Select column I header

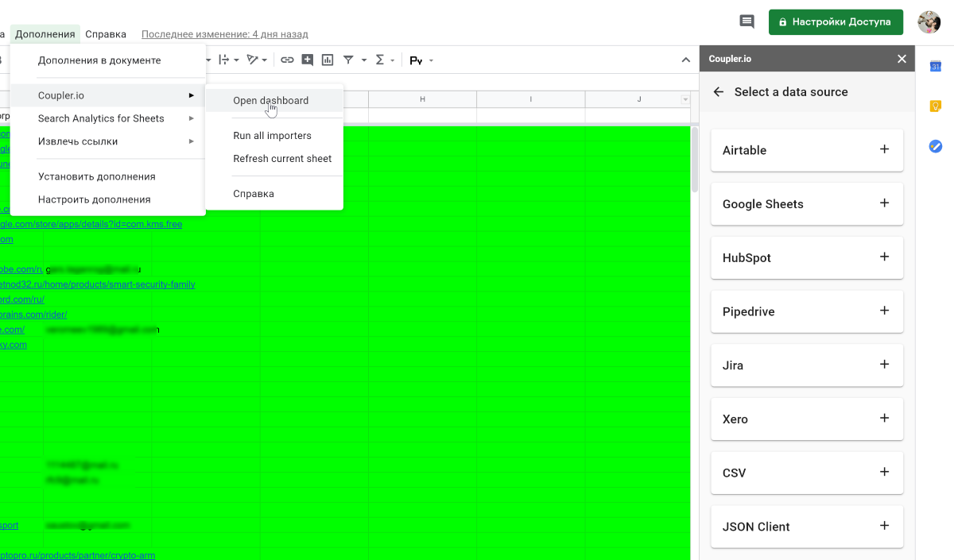(530, 99)
